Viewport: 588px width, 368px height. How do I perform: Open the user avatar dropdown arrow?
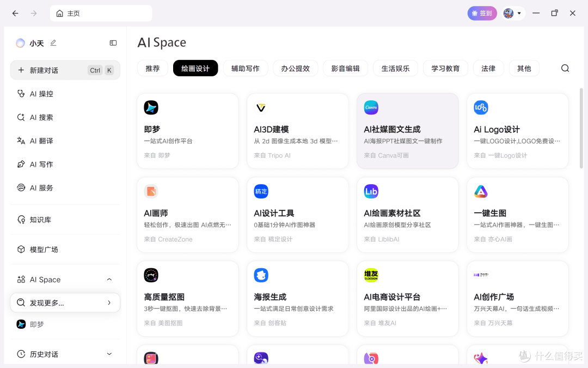tap(519, 14)
